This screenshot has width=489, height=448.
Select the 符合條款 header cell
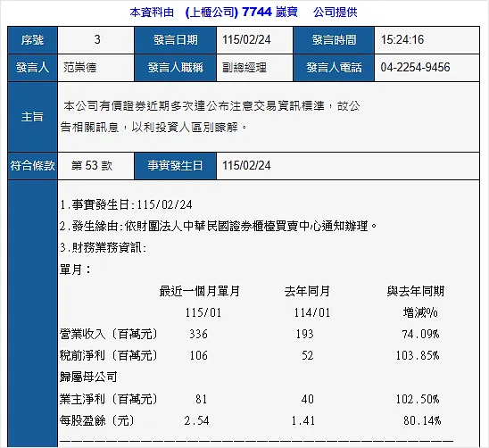32,166
